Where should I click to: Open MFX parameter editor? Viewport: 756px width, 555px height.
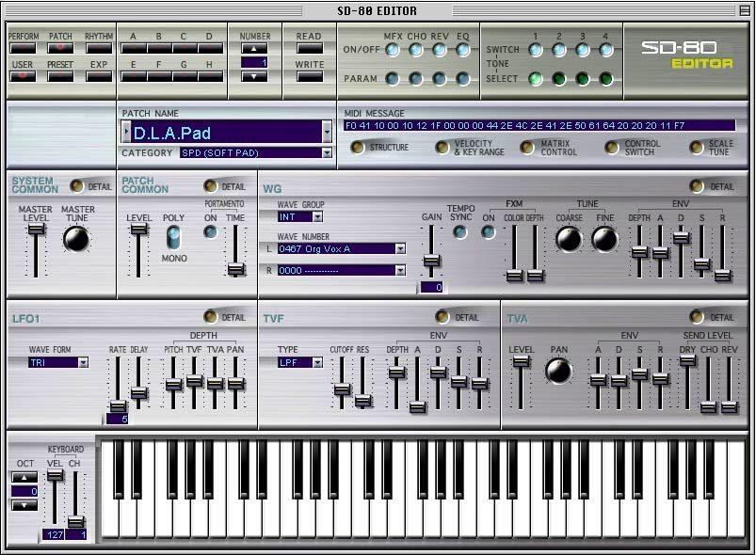pyautogui.click(x=393, y=78)
